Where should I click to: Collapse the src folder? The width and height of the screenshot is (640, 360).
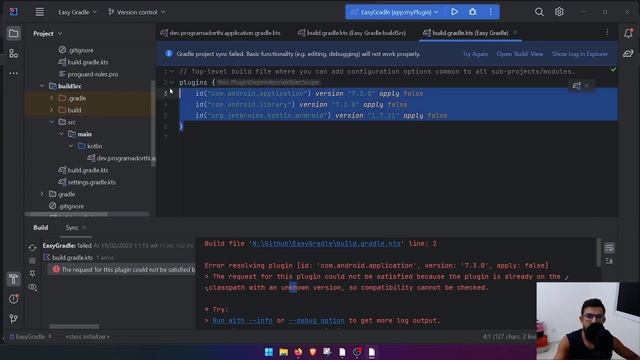(51, 122)
